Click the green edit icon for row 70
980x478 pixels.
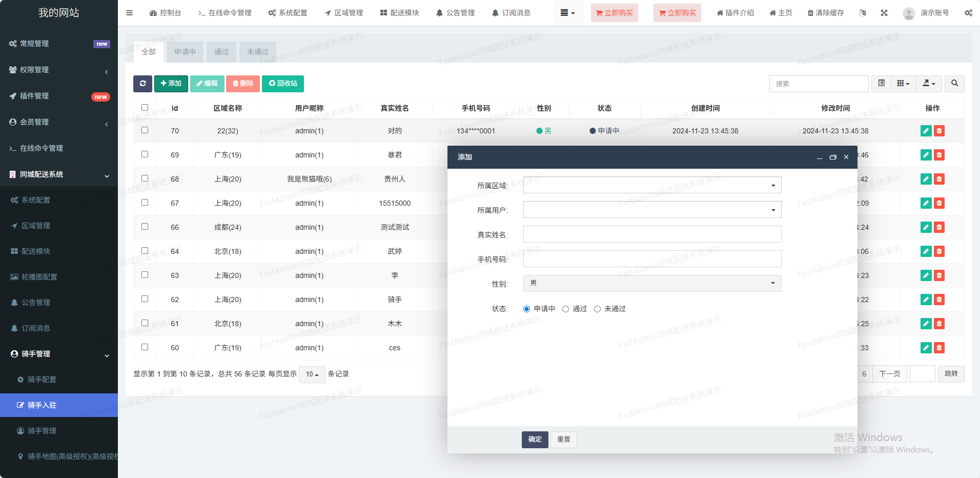coord(926,131)
